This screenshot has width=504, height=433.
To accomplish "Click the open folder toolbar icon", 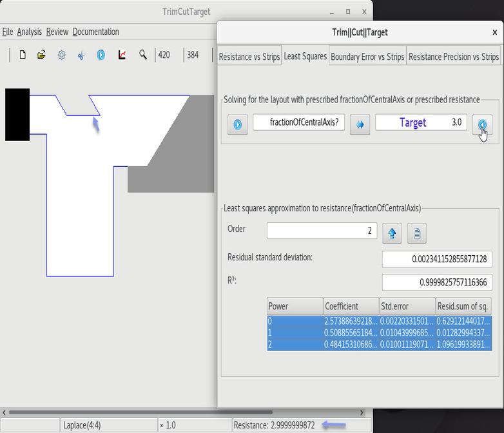I will (x=42, y=55).
